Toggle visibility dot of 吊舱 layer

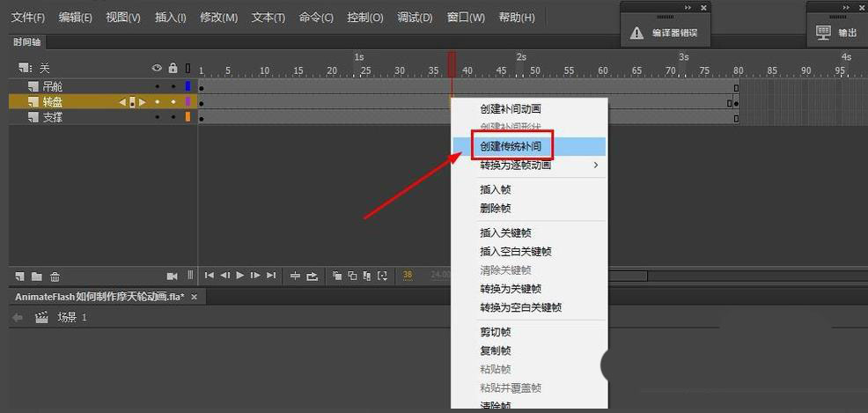point(158,87)
